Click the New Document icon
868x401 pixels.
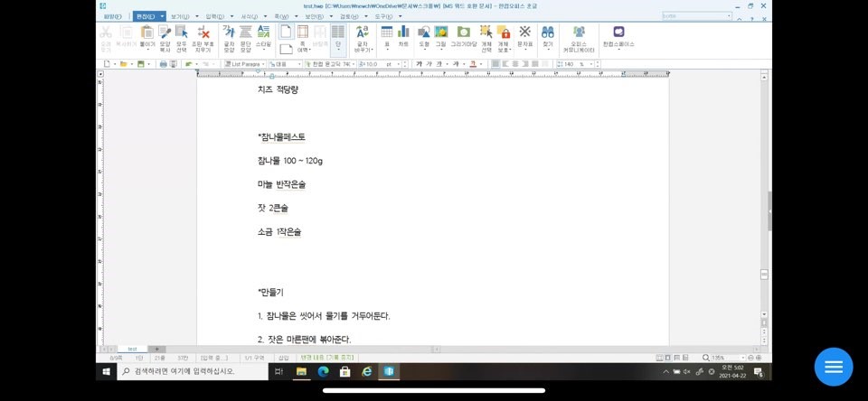click(108, 64)
